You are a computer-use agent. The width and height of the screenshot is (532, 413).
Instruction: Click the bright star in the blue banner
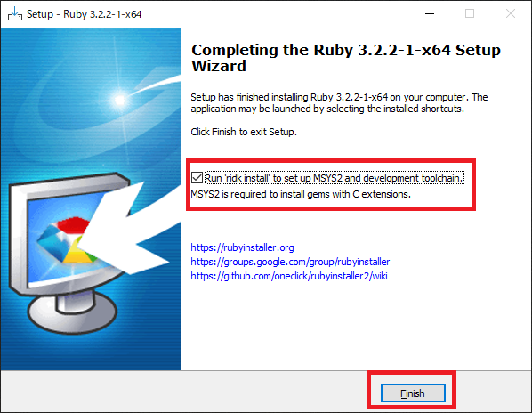point(119,100)
